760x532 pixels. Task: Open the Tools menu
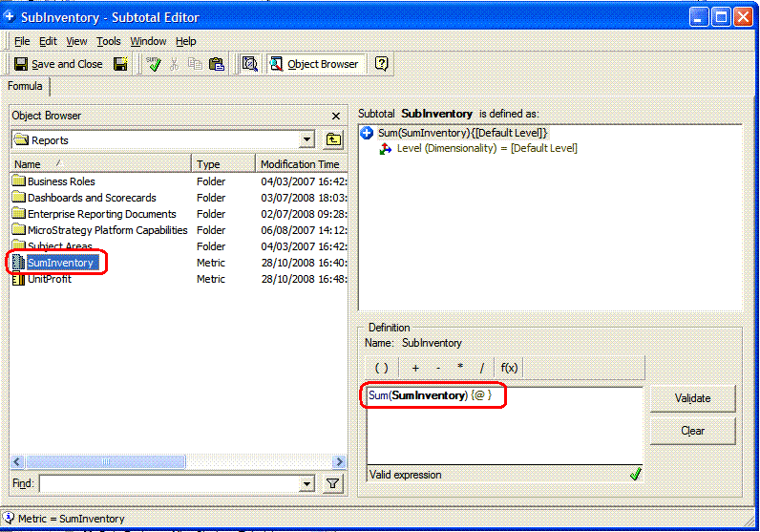[109, 41]
